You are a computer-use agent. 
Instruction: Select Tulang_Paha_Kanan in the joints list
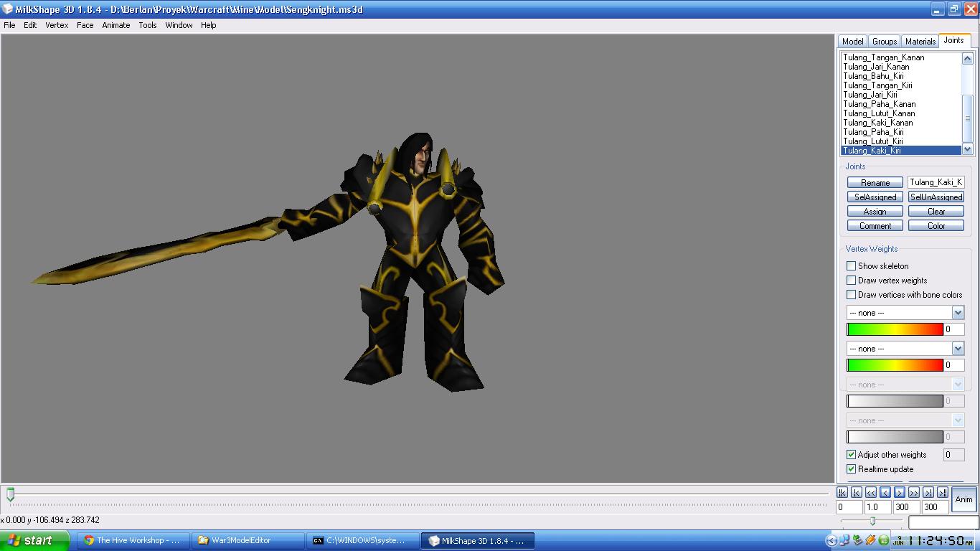click(x=901, y=104)
